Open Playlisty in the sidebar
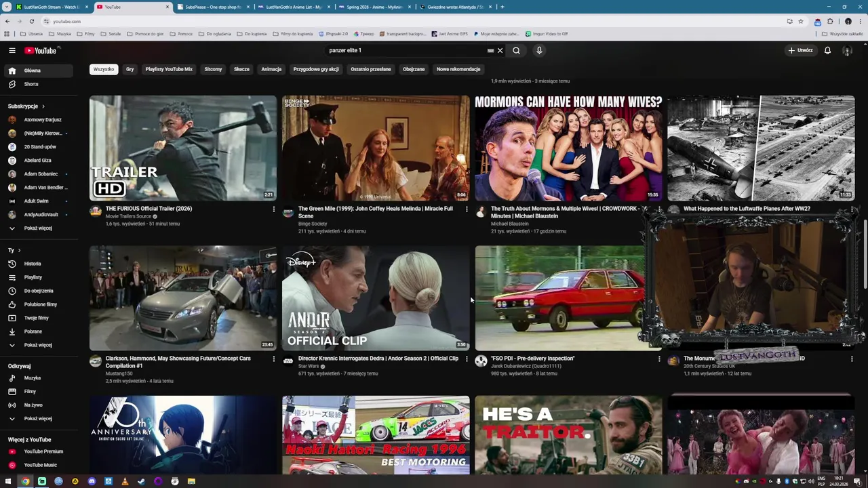The width and height of the screenshot is (868, 488). pyautogui.click(x=39, y=277)
